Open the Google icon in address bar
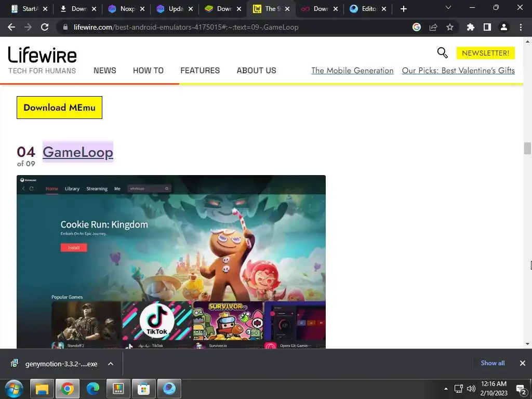Screen dimensions: 532x399 click(x=417, y=27)
